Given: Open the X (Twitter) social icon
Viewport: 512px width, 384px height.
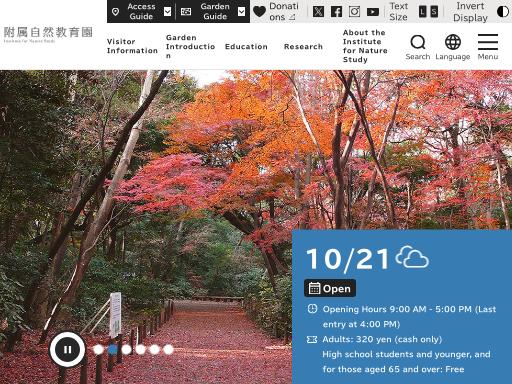Looking at the screenshot, I should 318,12.
